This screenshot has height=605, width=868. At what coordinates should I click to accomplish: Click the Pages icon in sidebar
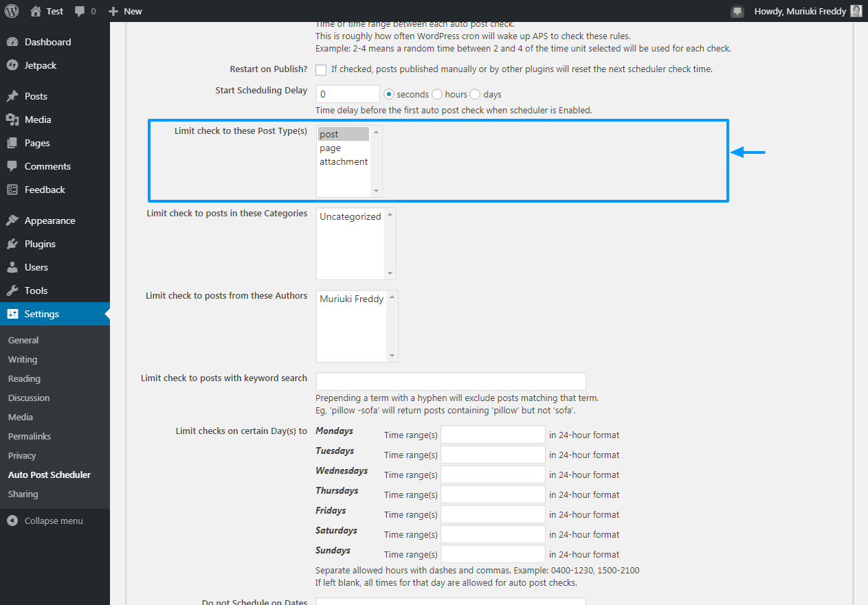point(12,143)
